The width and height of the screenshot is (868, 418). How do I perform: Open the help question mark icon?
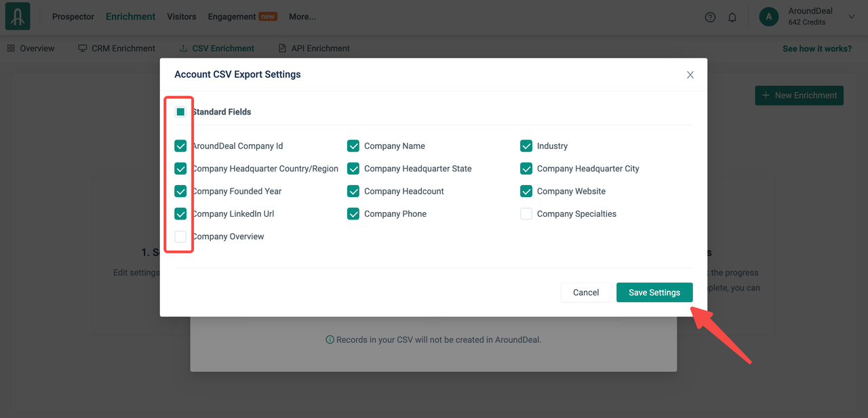[710, 17]
